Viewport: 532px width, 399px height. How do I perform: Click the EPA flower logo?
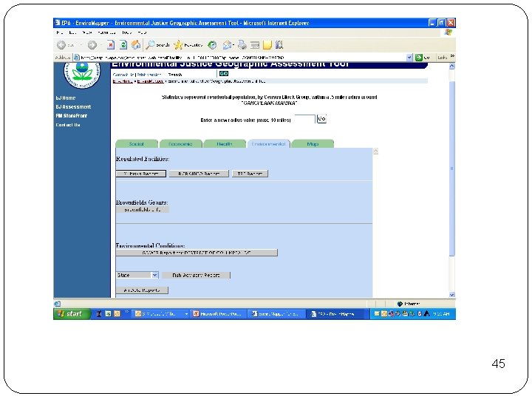click(x=82, y=72)
